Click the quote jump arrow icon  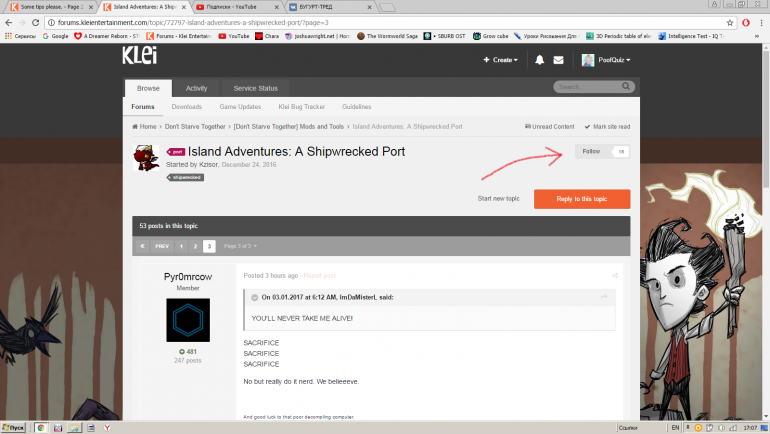[x=605, y=297]
